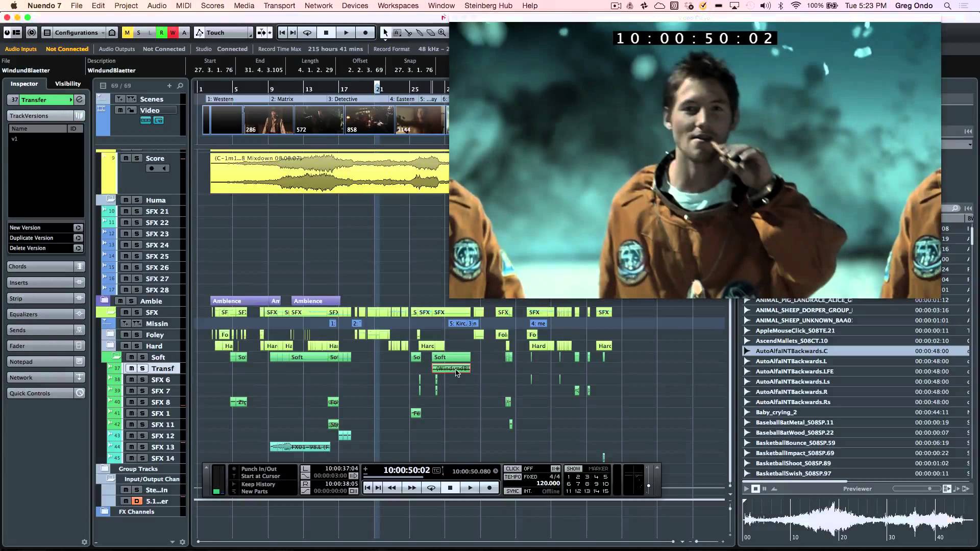Select the Glue tool
This screenshot has width=980, height=551.
coord(420,33)
